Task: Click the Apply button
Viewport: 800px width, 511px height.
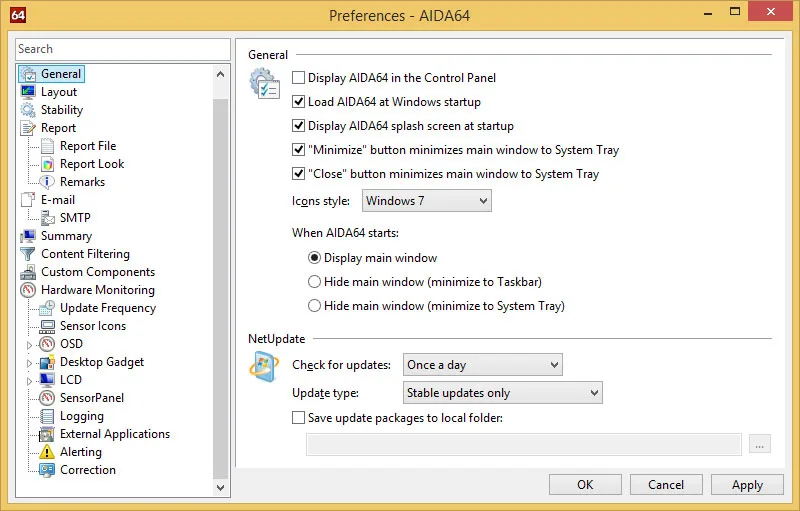Action: point(747,485)
